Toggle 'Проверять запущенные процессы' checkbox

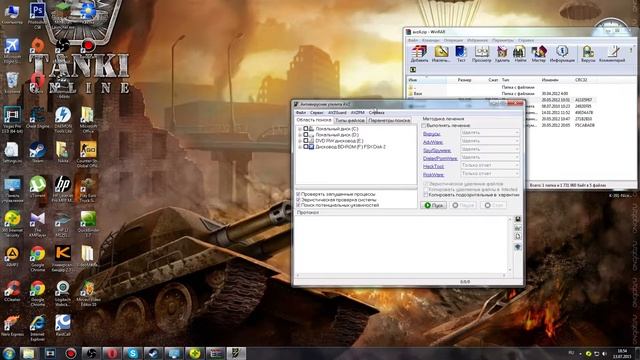[x=298, y=194]
